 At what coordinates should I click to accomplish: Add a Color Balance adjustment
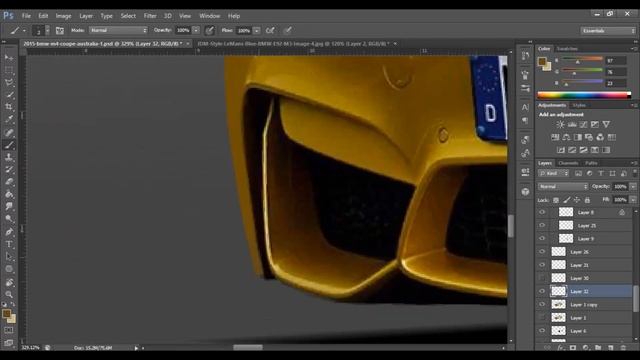[x=567, y=138]
